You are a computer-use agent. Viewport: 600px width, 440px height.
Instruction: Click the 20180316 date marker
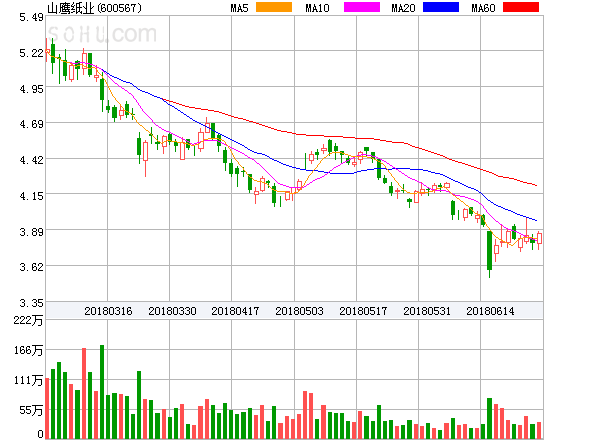pos(108,311)
